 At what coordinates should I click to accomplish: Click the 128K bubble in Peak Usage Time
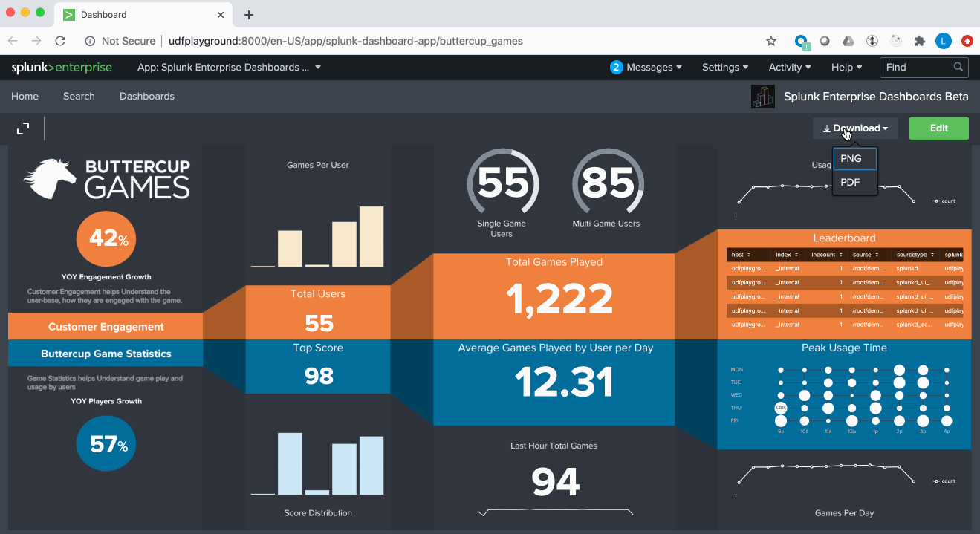pyautogui.click(x=780, y=408)
